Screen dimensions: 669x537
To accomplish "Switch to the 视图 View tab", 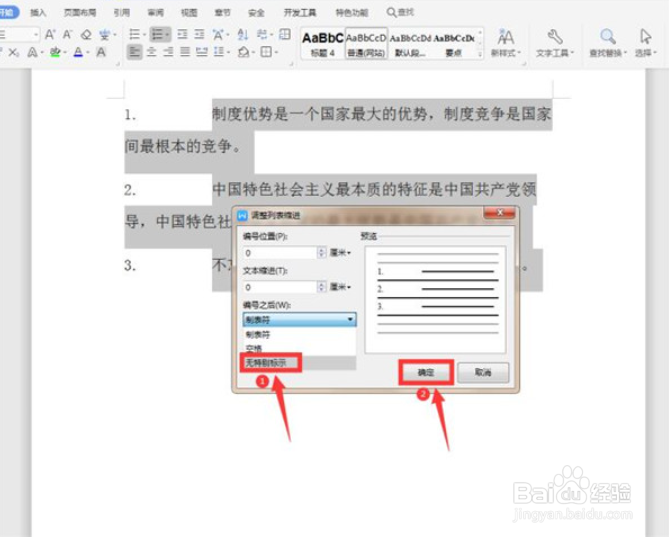I will (189, 12).
